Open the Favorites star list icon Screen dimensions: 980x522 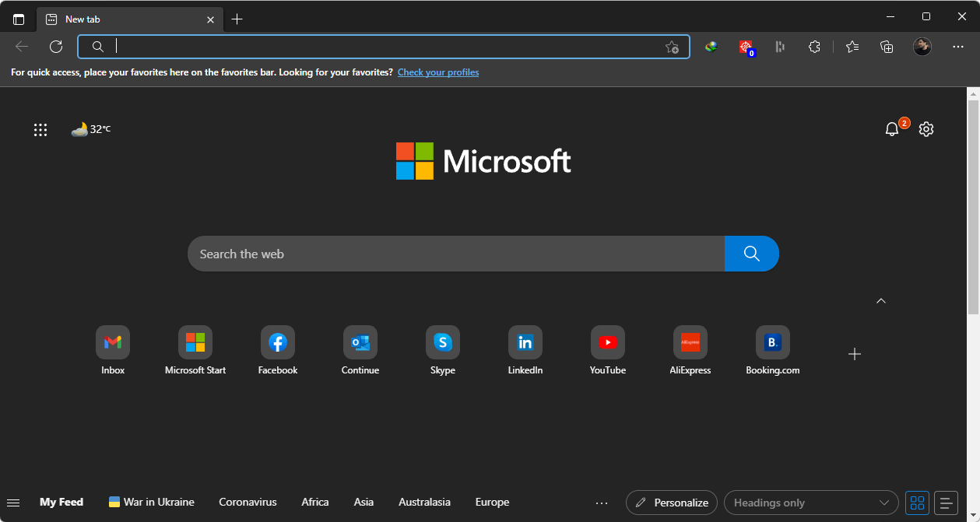point(852,47)
